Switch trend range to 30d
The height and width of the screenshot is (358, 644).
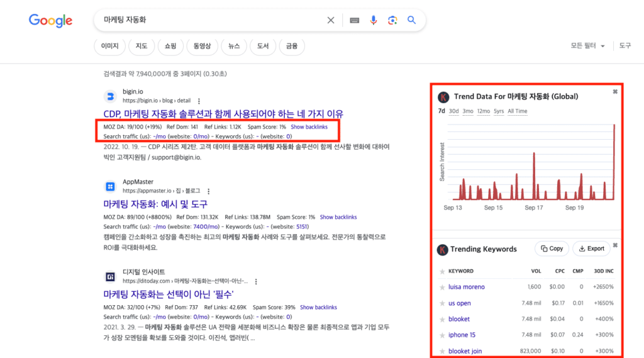click(x=454, y=111)
